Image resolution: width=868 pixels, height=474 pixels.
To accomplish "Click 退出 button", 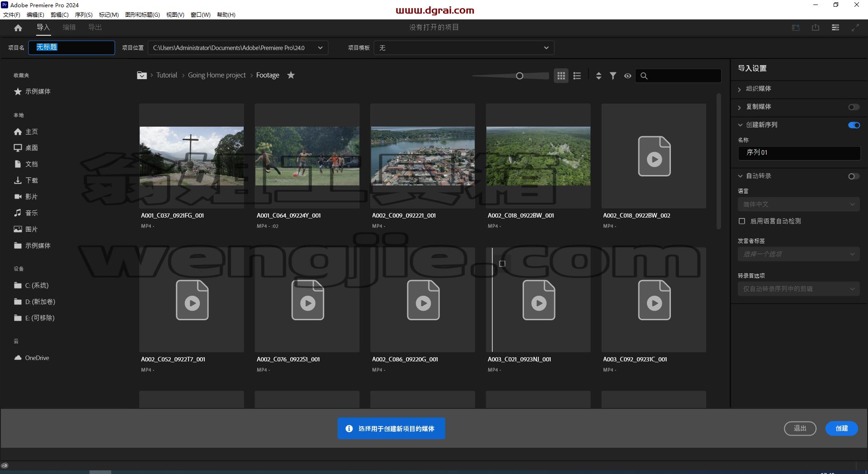I will pos(800,428).
